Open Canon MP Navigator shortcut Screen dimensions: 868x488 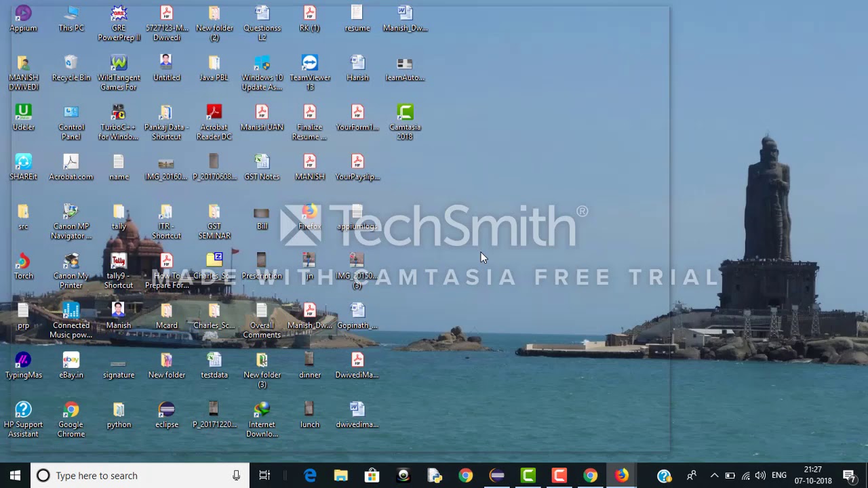click(x=71, y=222)
